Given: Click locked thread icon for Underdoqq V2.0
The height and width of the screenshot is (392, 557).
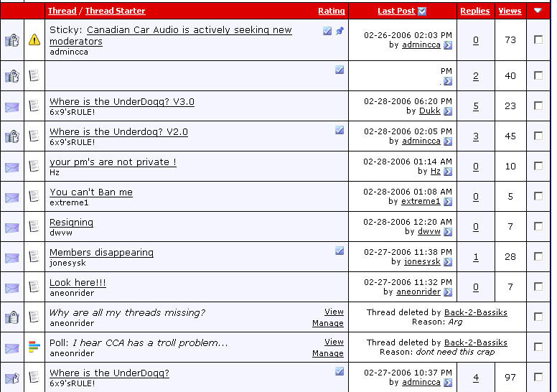Looking at the screenshot, I should pyautogui.click(x=12, y=136).
